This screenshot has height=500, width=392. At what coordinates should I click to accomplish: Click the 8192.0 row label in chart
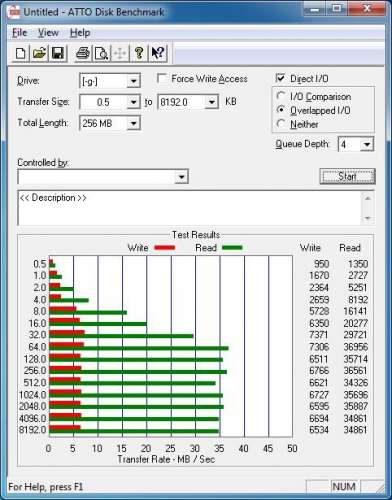[x=32, y=430]
